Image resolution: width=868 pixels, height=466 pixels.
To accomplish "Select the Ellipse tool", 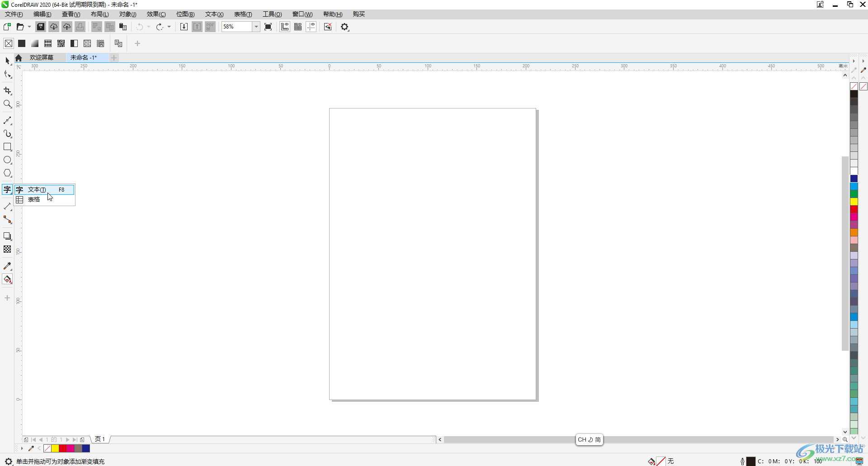I will click(x=7, y=160).
